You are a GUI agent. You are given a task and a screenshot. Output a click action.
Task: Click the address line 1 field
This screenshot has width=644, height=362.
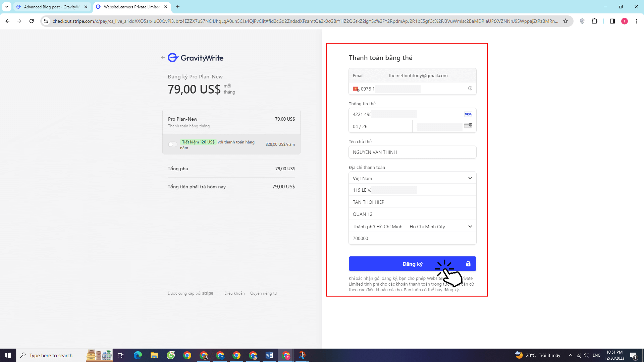[412, 190]
